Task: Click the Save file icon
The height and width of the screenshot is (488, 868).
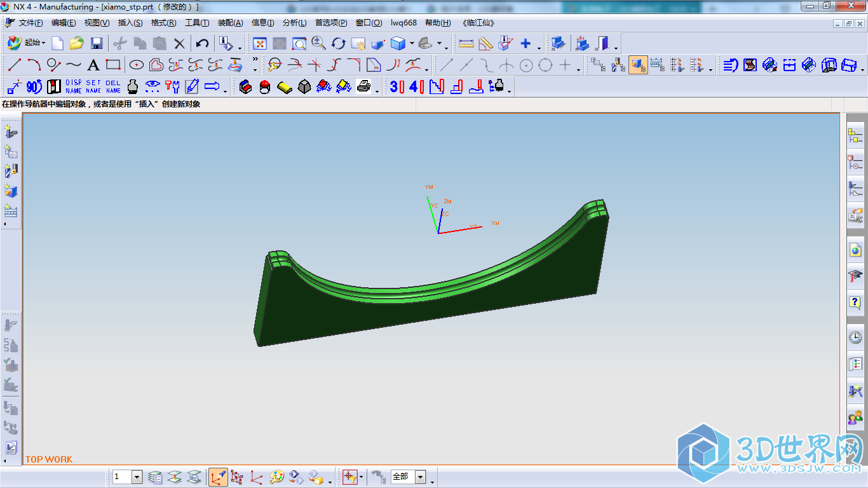Action: tap(97, 43)
